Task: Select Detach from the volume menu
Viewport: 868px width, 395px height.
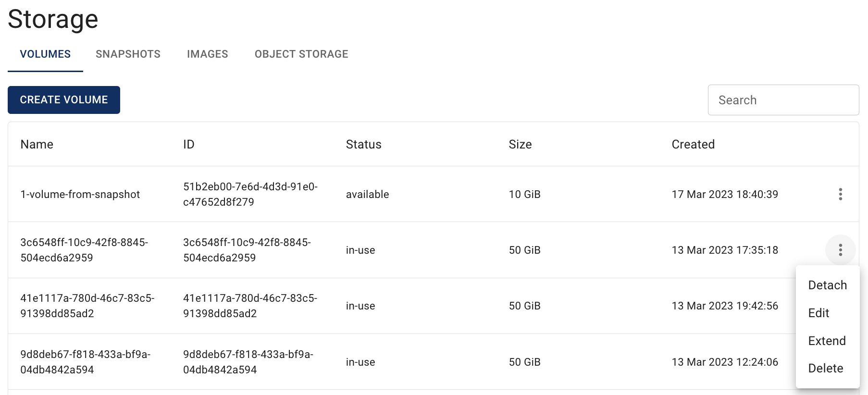Action: pyautogui.click(x=827, y=285)
